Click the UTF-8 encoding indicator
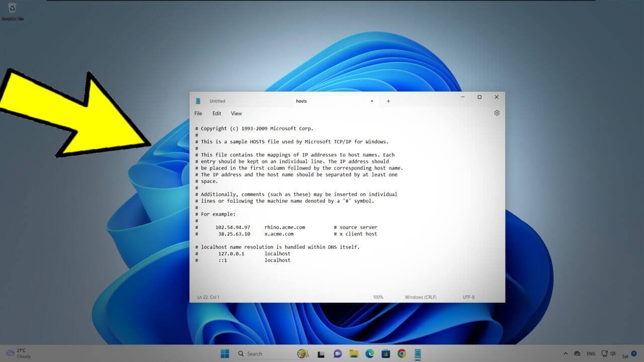 click(468, 297)
